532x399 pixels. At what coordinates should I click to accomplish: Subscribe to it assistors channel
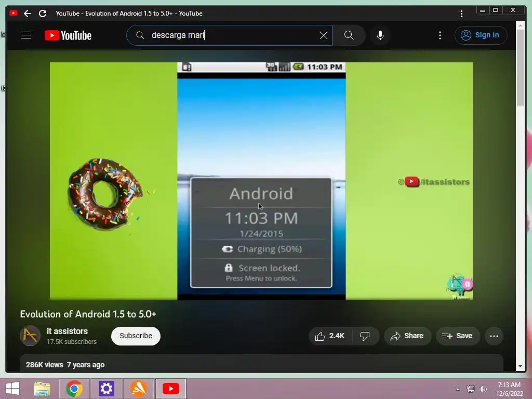[x=136, y=336]
